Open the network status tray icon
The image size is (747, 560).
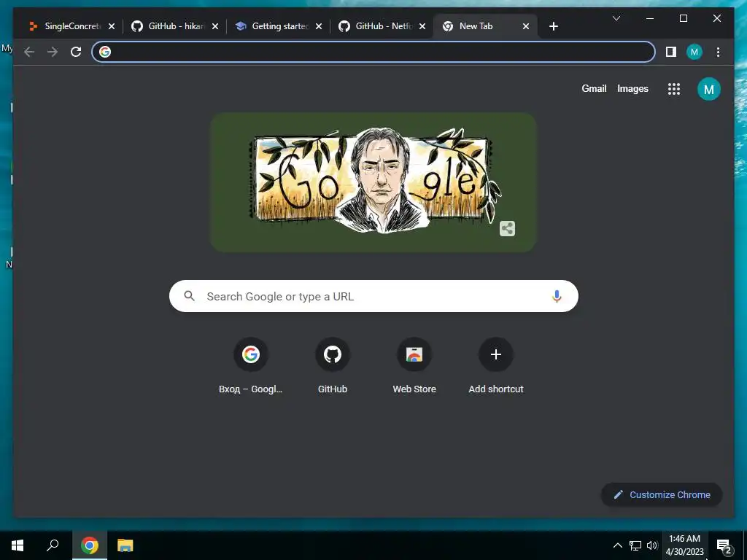point(635,545)
